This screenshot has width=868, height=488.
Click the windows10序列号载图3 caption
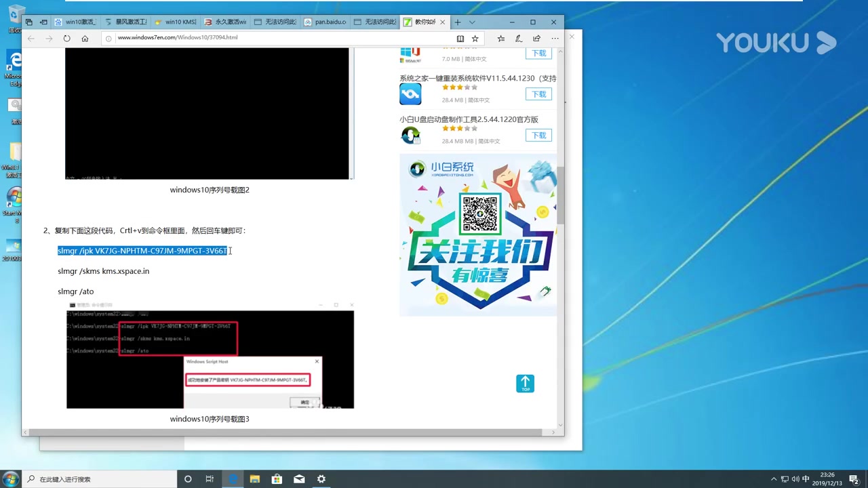pos(210,419)
